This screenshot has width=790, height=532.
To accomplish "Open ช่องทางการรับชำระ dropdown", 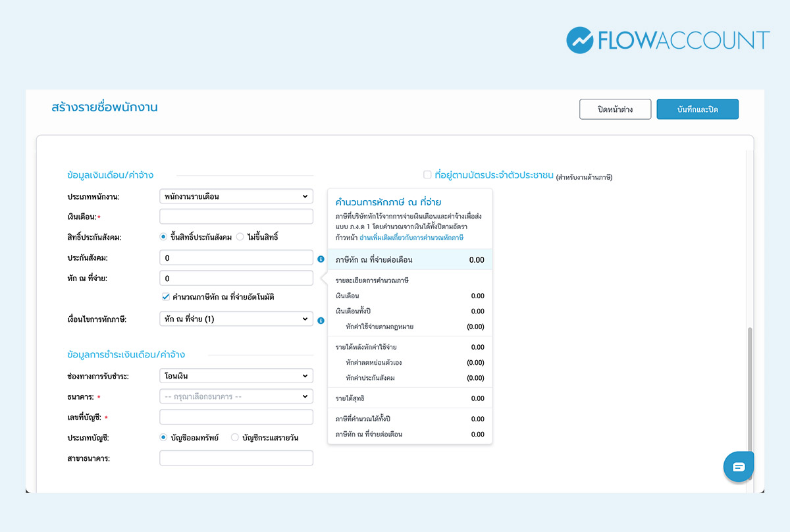I will tap(236, 376).
